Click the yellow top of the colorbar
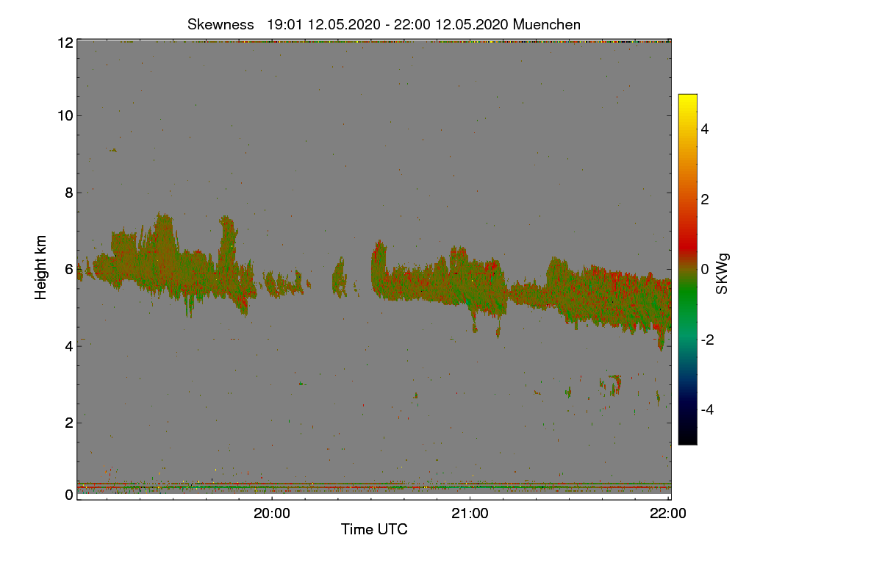 (687, 101)
